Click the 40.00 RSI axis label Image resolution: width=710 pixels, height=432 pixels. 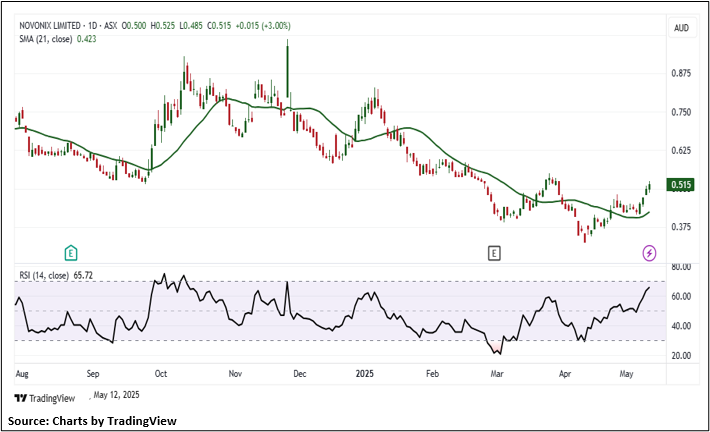(681, 326)
